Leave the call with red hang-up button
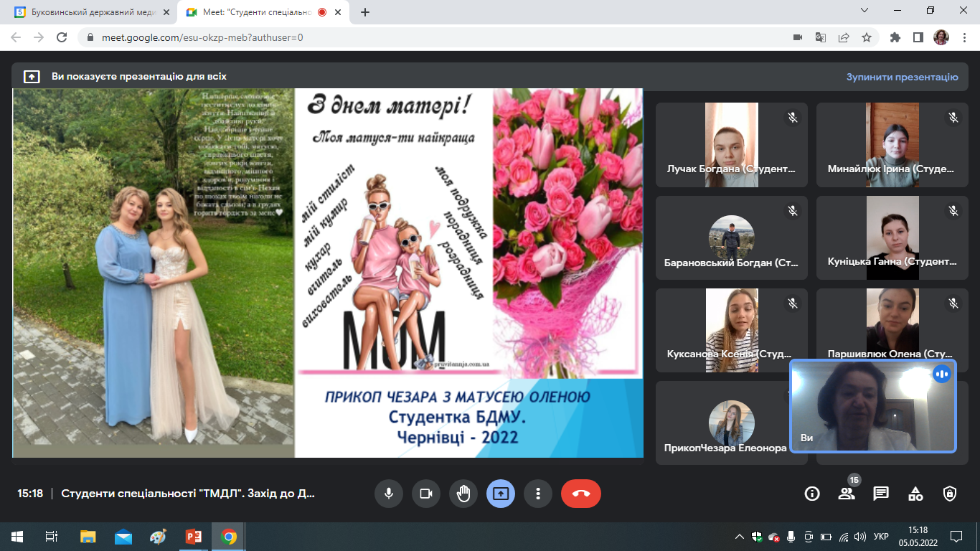This screenshot has height=551, width=980. [580, 494]
